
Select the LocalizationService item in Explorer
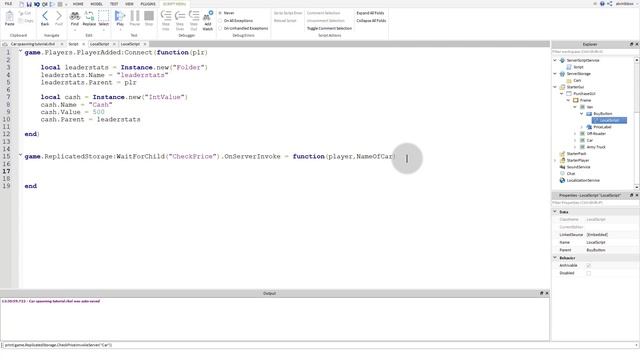point(583,180)
